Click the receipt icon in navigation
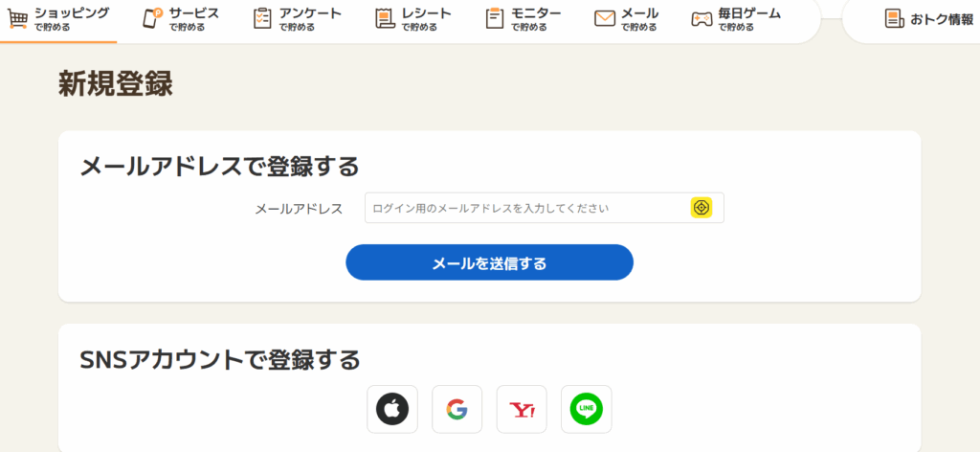The image size is (980, 452). [x=385, y=19]
